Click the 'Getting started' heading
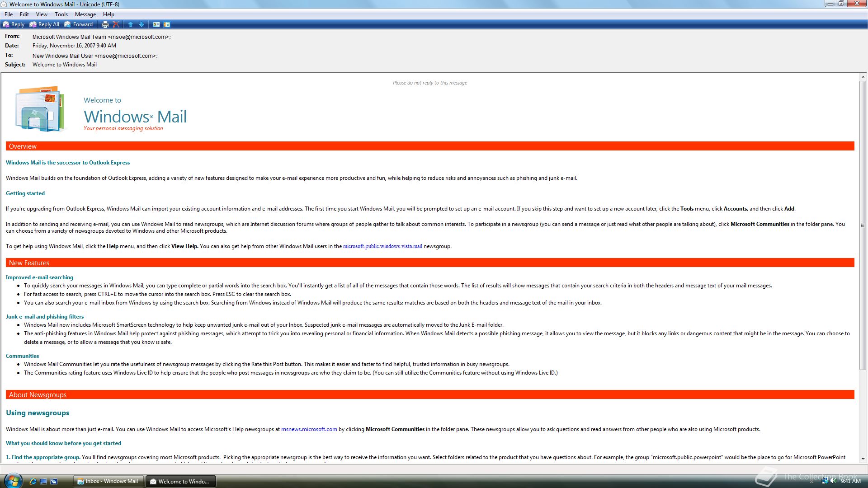868x488 pixels. [25, 193]
